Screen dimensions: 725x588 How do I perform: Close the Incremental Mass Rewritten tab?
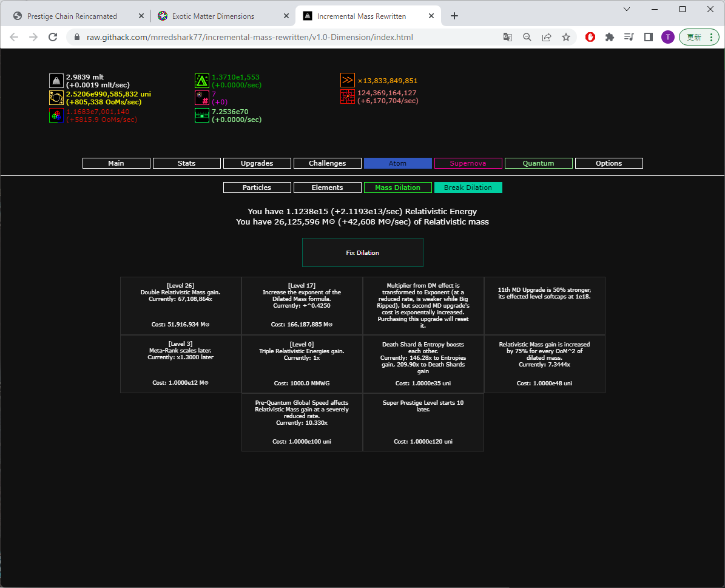[x=431, y=16]
